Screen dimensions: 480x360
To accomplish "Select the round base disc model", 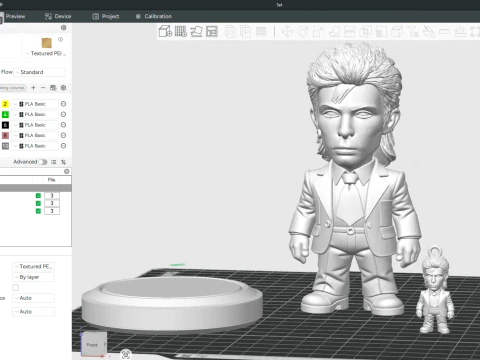I will [x=172, y=303].
